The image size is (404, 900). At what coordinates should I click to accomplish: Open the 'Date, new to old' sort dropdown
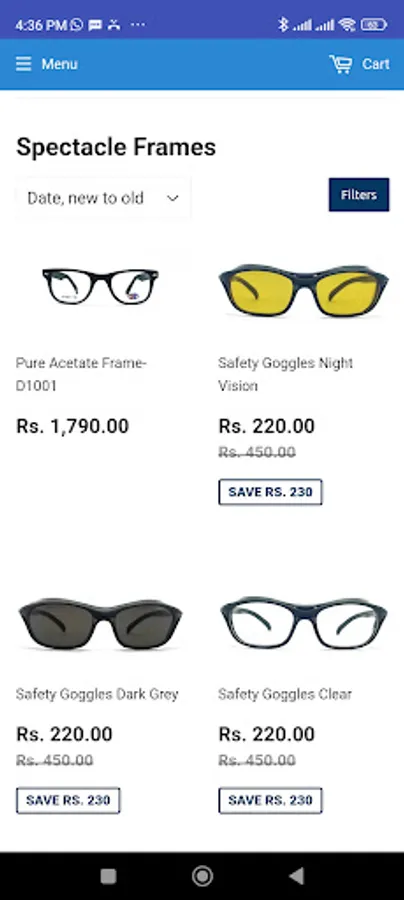pos(103,198)
